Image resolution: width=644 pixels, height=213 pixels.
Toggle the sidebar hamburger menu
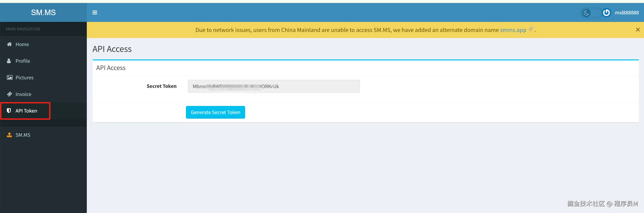[95, 13]
